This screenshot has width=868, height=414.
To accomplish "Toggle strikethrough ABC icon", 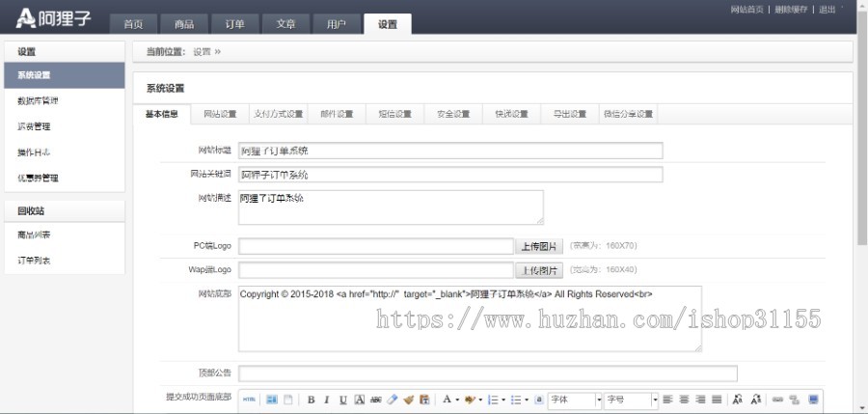I will point(376,400).
